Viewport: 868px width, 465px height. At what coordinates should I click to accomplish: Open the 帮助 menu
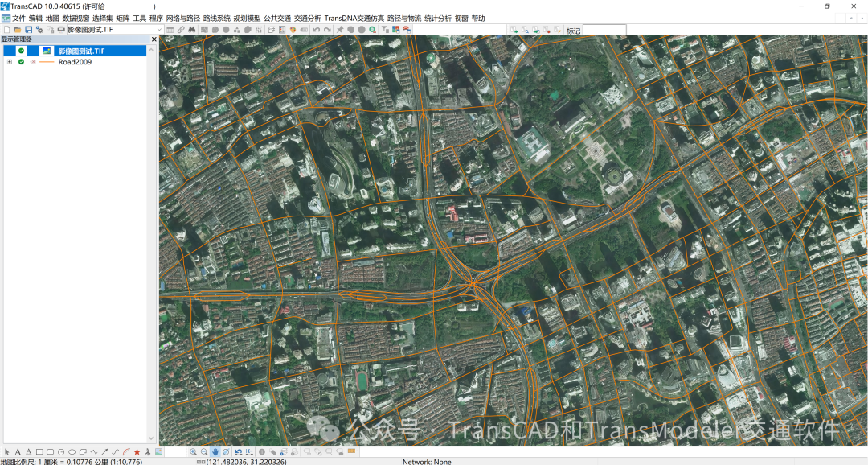point(478,19)
